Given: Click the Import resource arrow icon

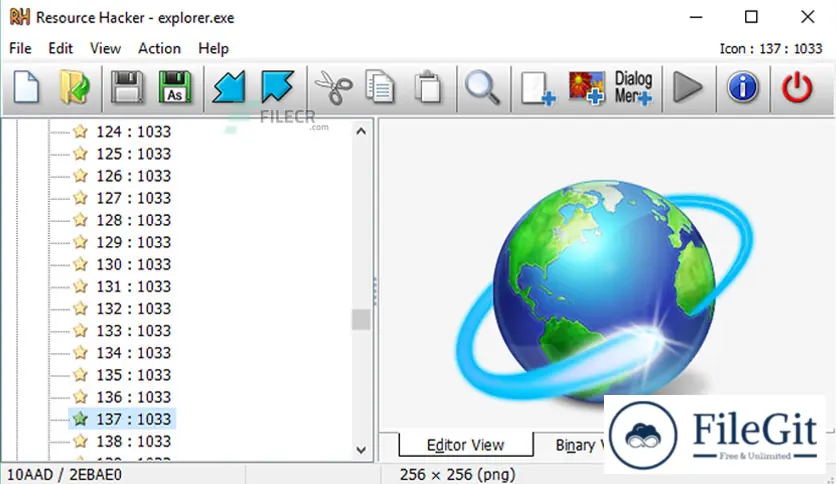Looking at the screenshot, I should click(x=229, y=87).
